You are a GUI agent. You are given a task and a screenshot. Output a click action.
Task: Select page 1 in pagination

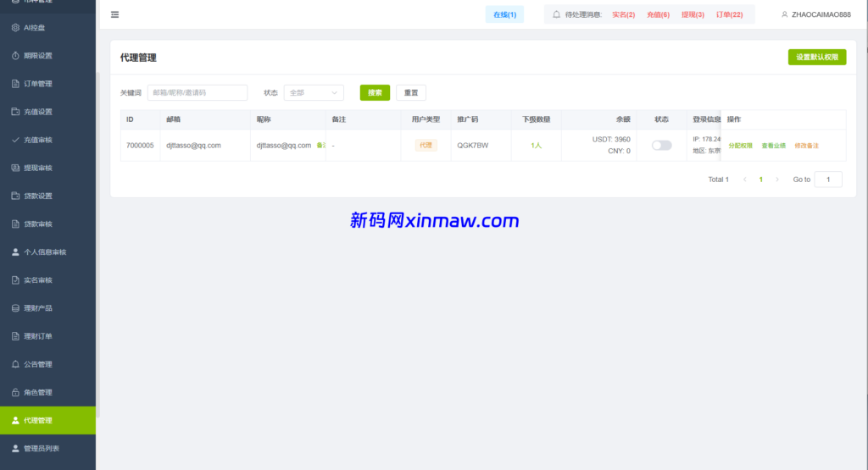[x=761, y=180]
